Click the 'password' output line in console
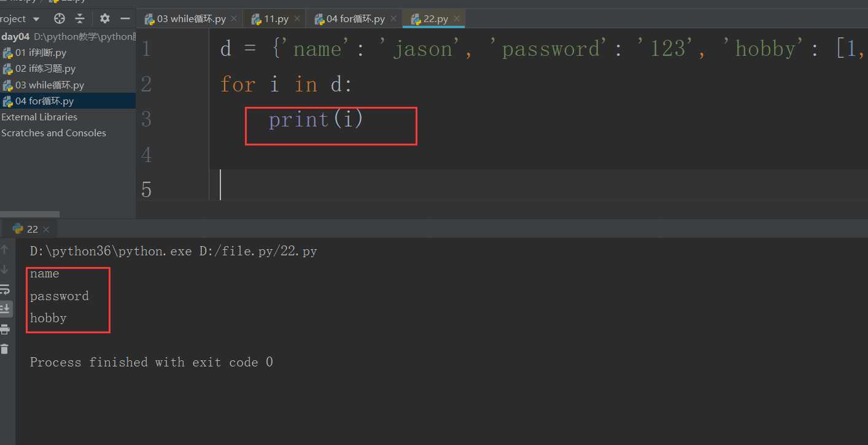 pos(60,296)
